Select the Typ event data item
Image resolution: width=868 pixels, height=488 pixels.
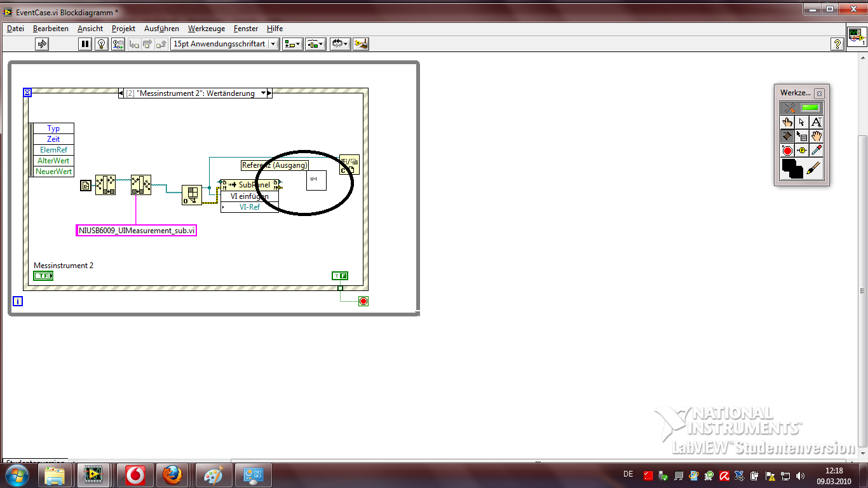pos(53,128)
